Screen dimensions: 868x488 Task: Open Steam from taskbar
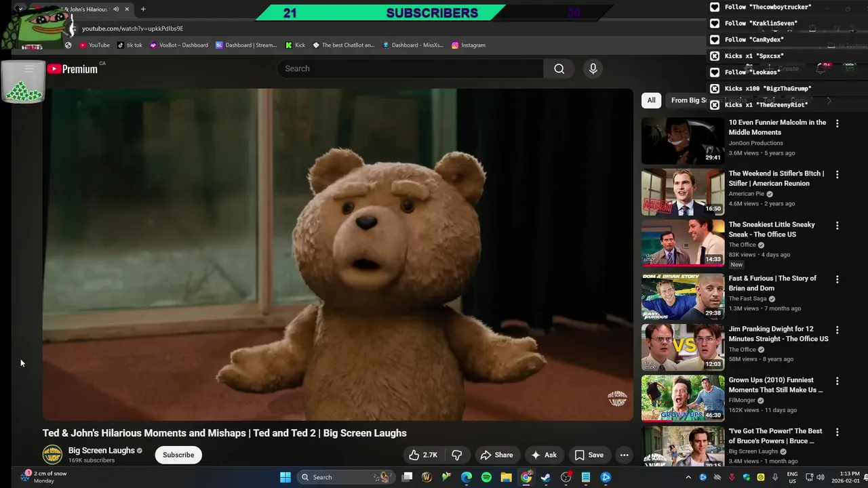tap(546, 477)
